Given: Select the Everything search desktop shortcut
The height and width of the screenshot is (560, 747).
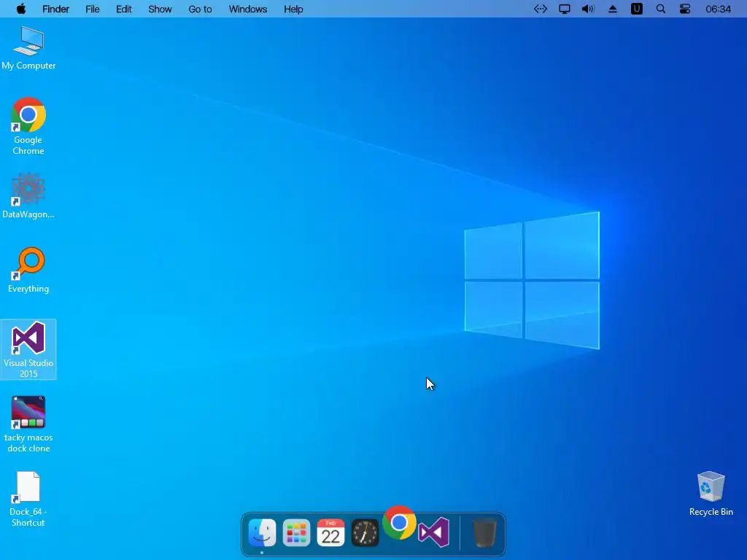Looking at the screenshot, I should pos(28,270).
